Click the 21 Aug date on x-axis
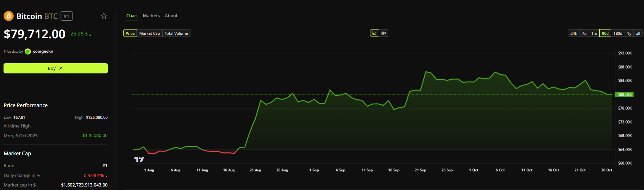Image resolution: width=644 pixels, height=190 pixels. pyautogui.click(x=255, y=170)
